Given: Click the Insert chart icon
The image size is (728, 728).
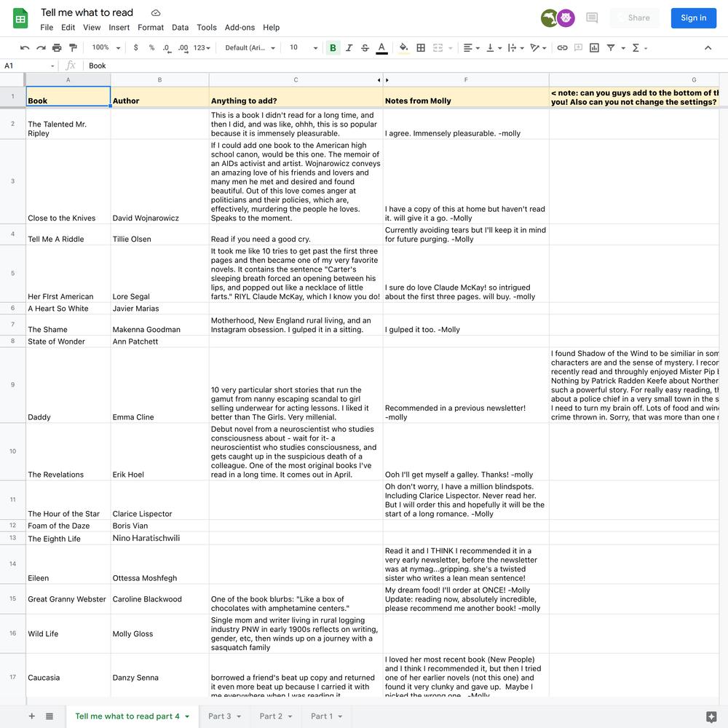Looking at the screenshot, I should click(594, 48).
